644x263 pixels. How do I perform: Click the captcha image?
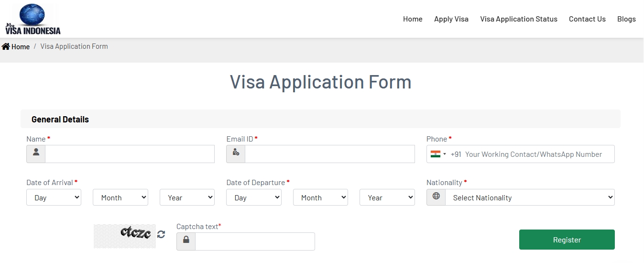(x=125, y=236)
